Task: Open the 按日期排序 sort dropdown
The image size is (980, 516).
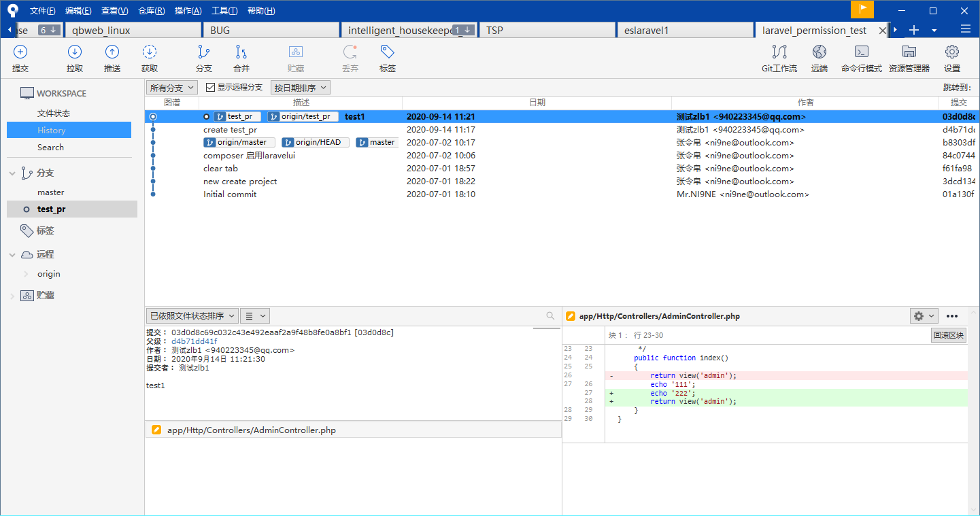Action: [x=300, y=88]
